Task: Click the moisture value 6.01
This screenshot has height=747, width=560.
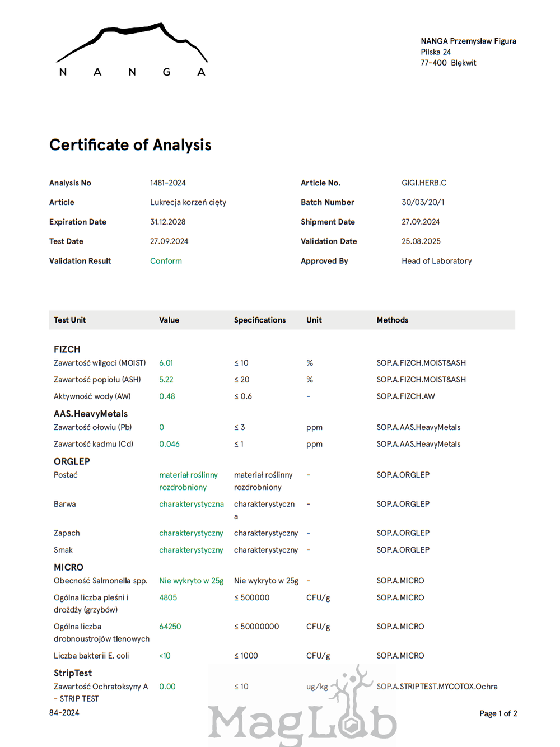Action: 166,363
